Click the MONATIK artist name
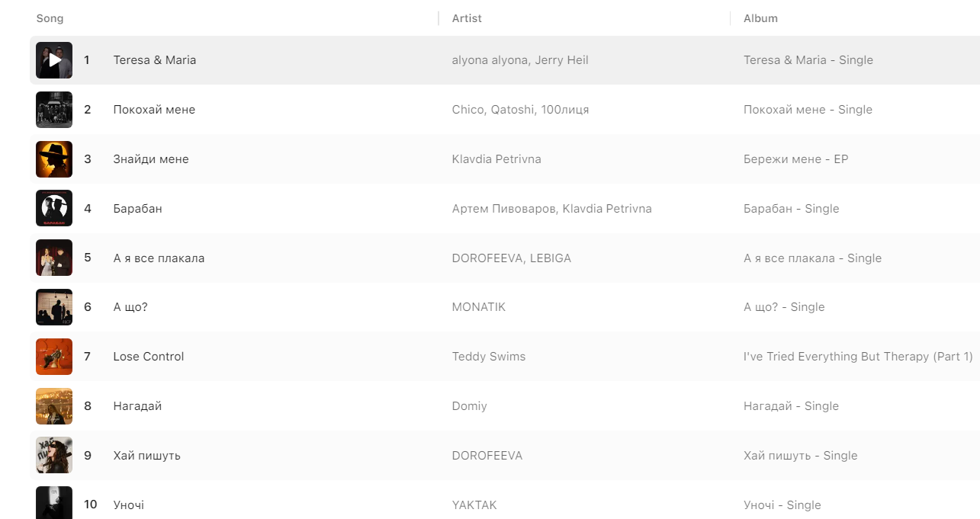980x519 pixels. coord(479,307)
